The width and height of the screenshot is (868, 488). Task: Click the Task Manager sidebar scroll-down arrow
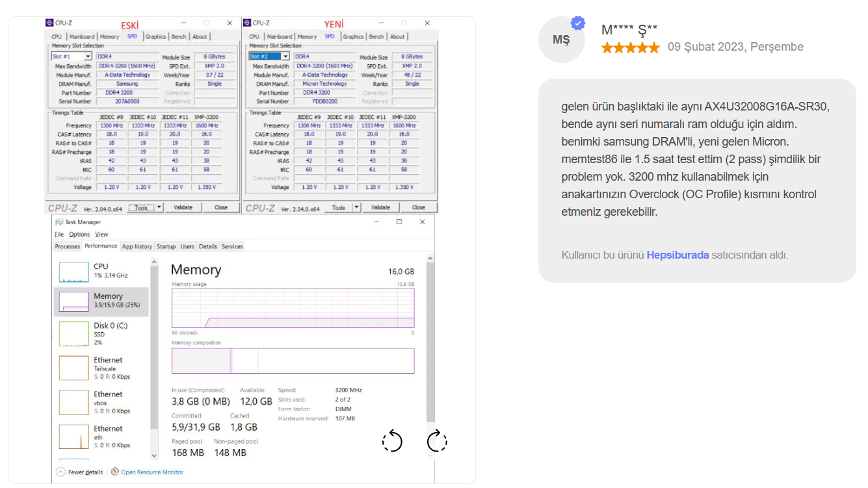coord(154,456)
